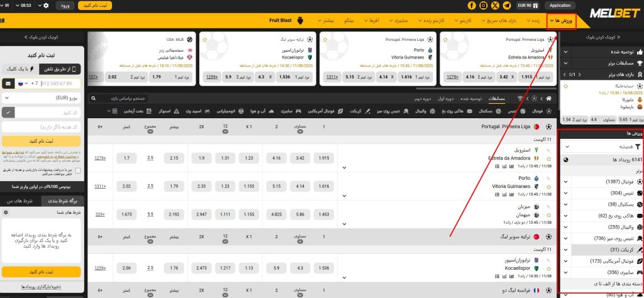Click ذخیره/بارگذاری رویدادها link
This screenshot has width=644, height=298.
41,287
